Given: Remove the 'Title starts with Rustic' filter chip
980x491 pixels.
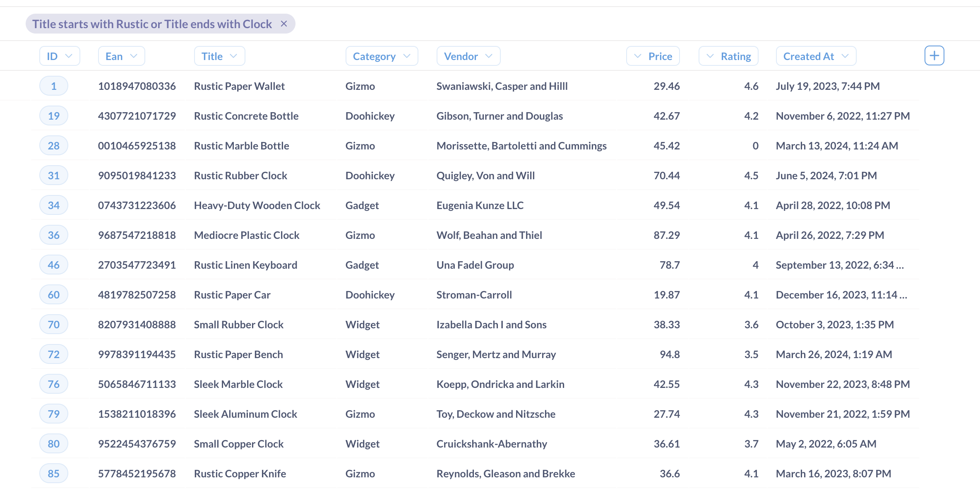Looking at the screenshot, I should [x=284, y=24].
